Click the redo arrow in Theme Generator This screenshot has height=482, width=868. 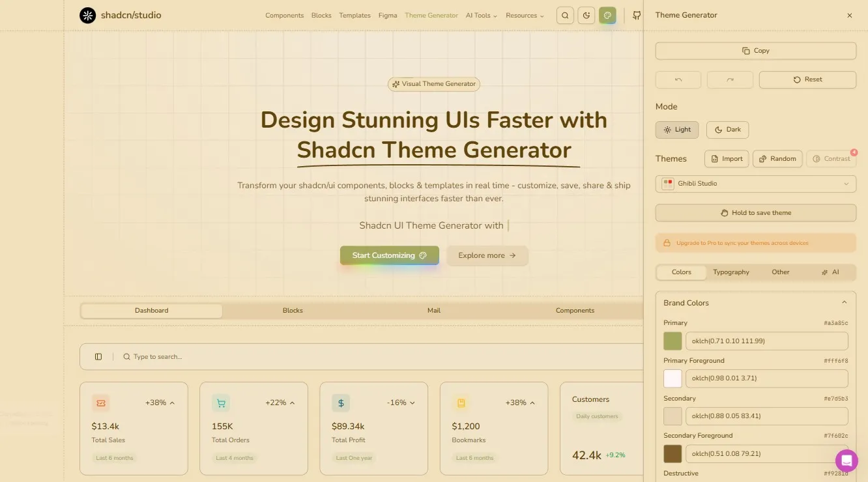(730, 79)
